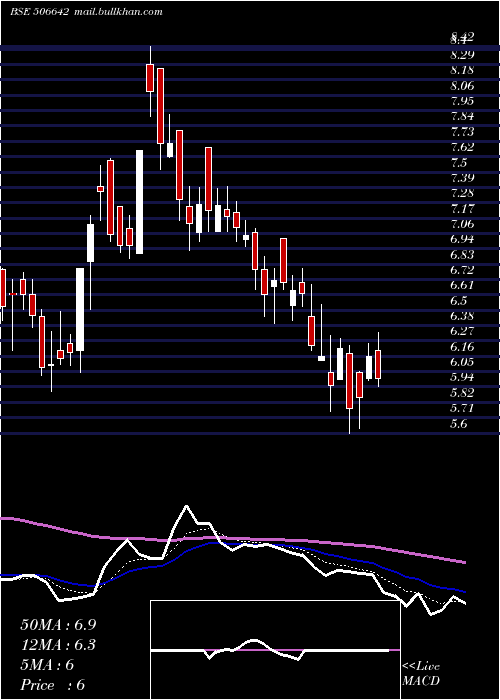Click the 5MA : 6 readout
The image size is (500, 700).
(47, 665)
